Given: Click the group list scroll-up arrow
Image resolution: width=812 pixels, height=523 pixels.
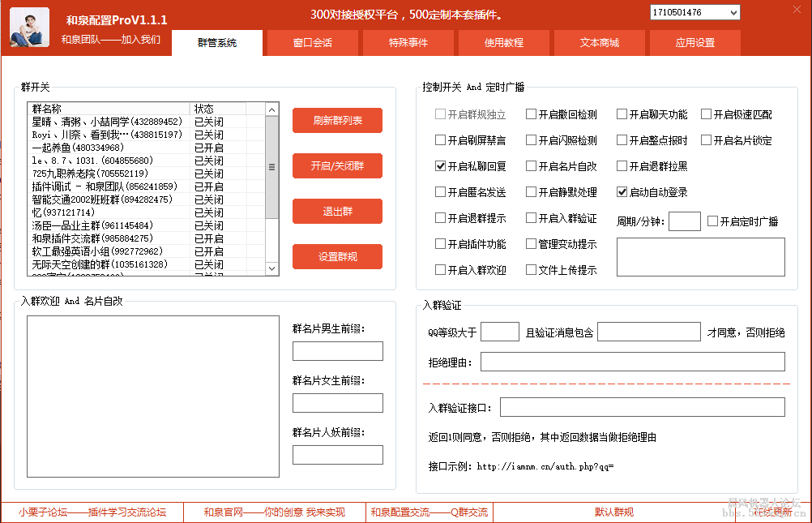Looking at the screenshot, I should pos(273,109).
